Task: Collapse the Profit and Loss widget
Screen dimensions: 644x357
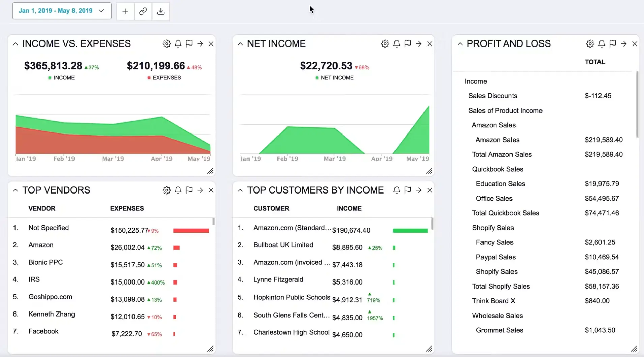Action: (x=460, y=44)
